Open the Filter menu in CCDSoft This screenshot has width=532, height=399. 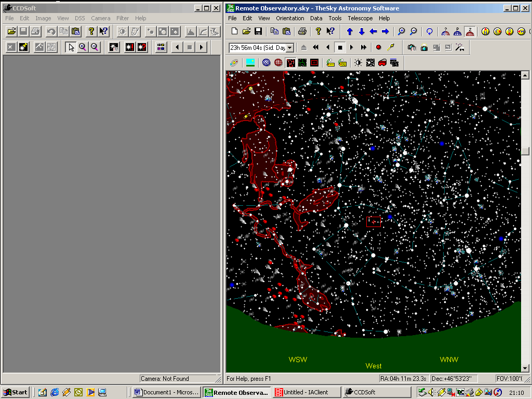tap(123, 18)
